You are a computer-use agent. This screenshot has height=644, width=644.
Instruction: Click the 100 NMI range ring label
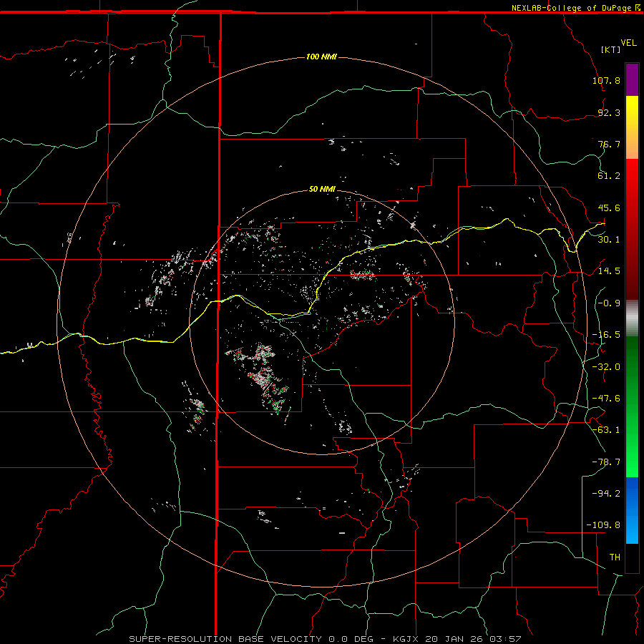coord(321,57)
